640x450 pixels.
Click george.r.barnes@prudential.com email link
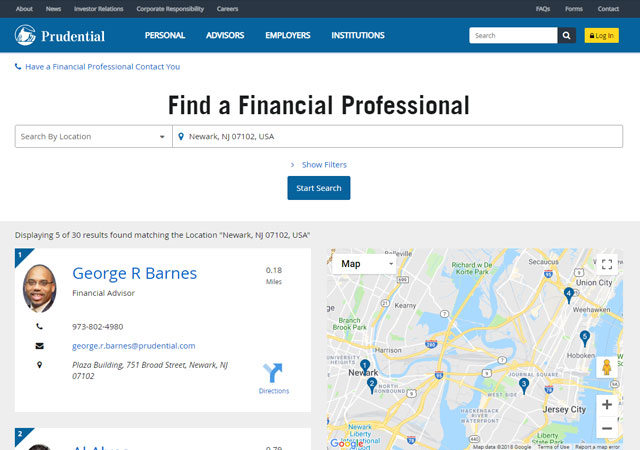[133, 345]
